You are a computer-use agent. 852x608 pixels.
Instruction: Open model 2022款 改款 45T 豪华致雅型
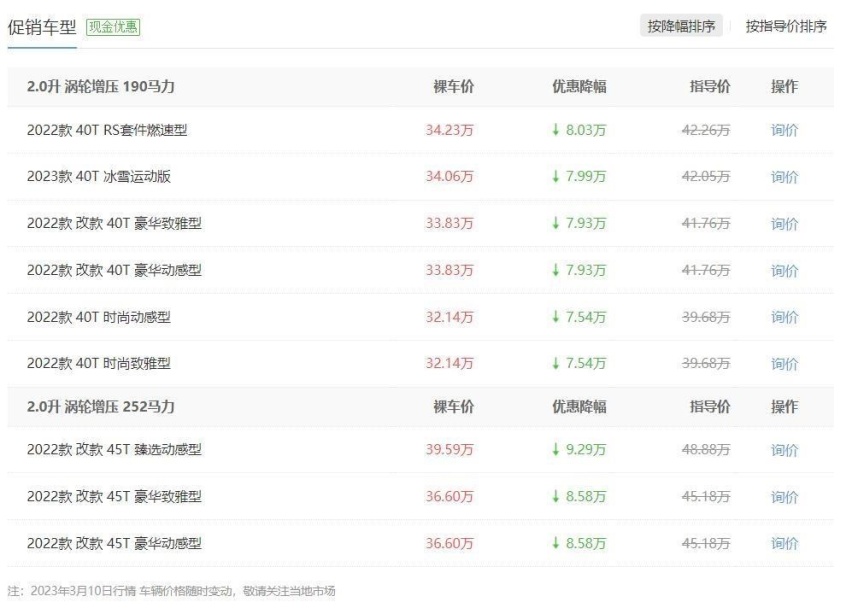tap(114, 496)
